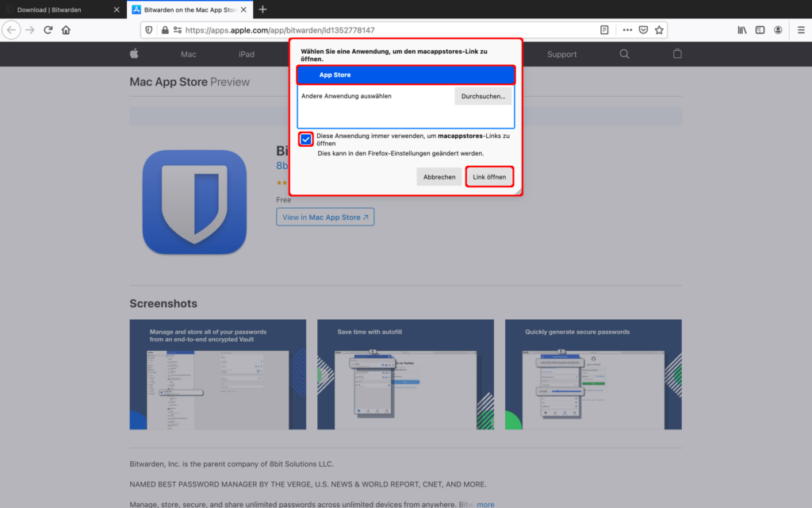Open the shopping bag icon
Image resolution: width=812 pixels, height=508 pixels.
pos(677,53)
